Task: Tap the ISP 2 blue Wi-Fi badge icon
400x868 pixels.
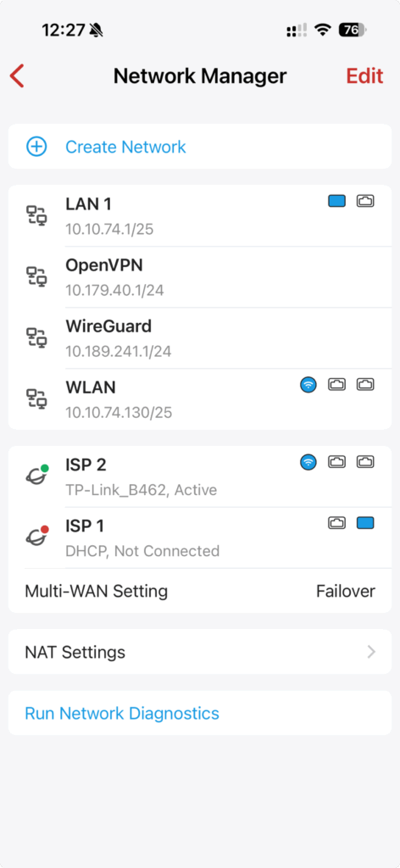Action: (308, 462)
